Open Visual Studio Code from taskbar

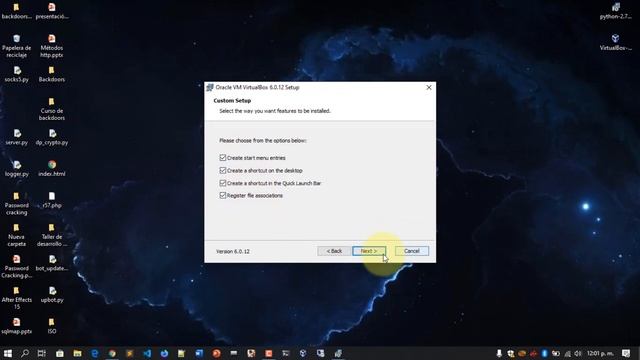147,353
